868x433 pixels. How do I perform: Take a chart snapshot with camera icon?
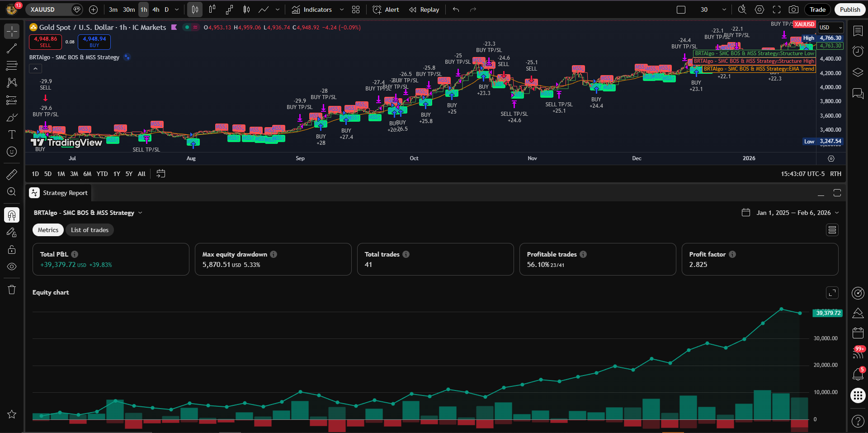(x=793, y=10)
